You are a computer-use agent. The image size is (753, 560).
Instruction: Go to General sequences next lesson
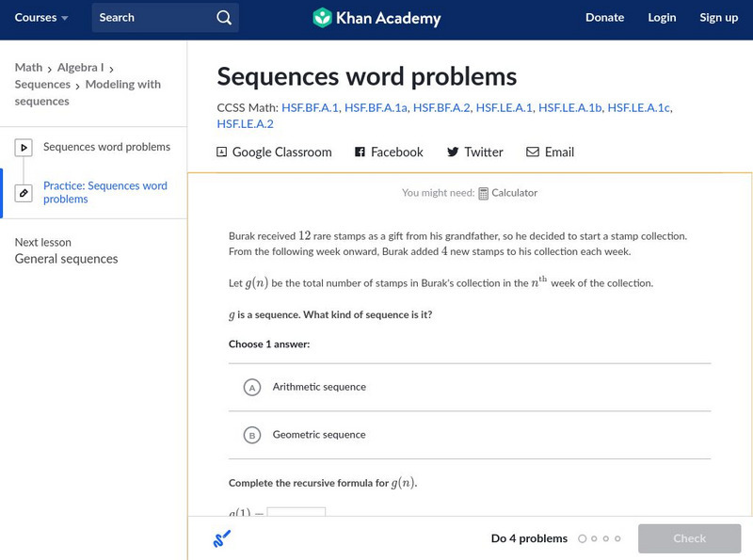(66, 259)
